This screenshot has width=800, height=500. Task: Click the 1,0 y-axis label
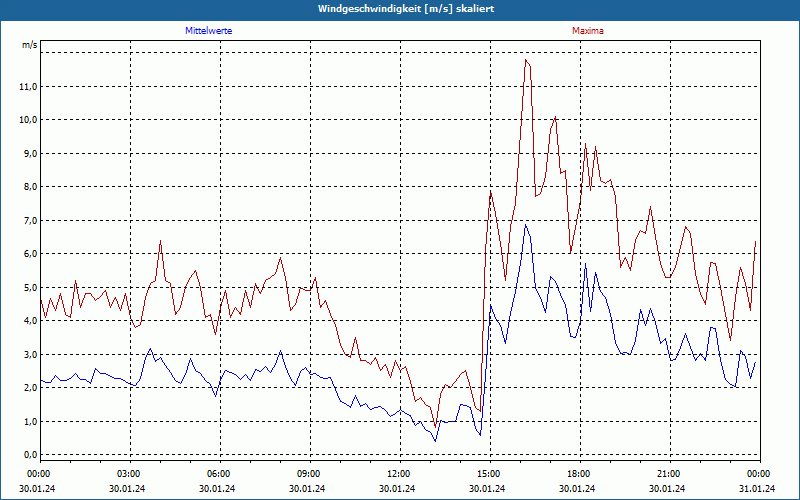click(x=30, y=421)
